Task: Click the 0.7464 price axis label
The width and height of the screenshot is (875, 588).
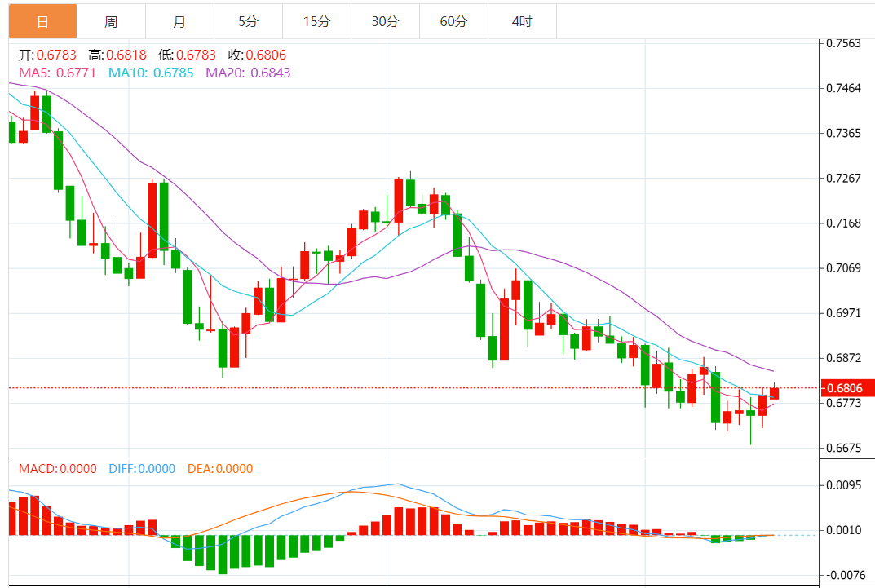Action: coord(844,88)
